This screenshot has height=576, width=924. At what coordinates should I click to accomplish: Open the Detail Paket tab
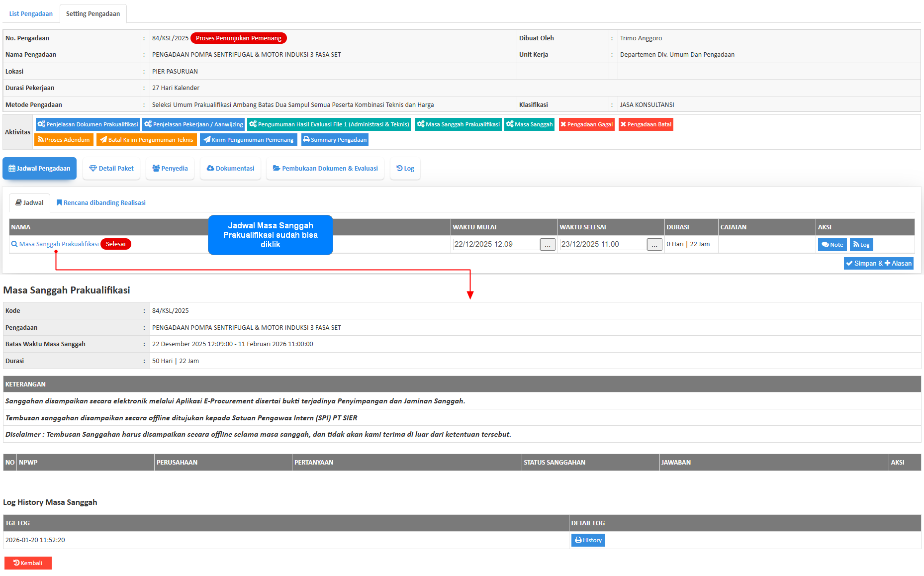(111, 169)
